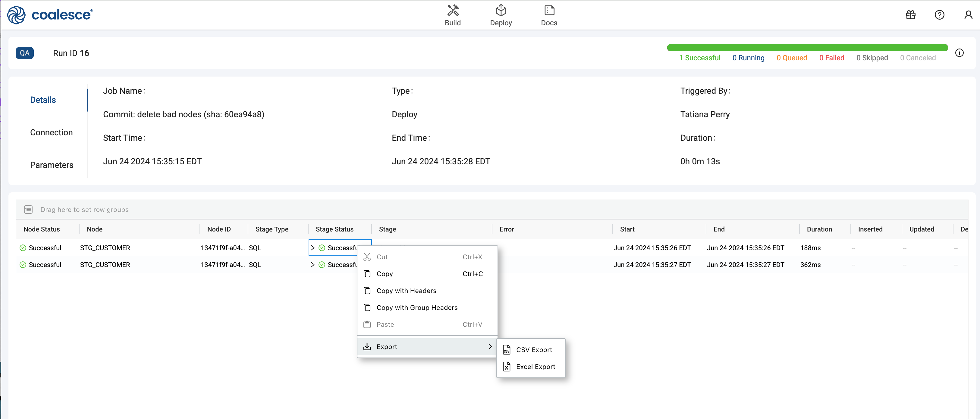Sort by Stage Status column header
The width and height of the screenshot is (980, 419).
pyautogui.click(x=335, y=229)
